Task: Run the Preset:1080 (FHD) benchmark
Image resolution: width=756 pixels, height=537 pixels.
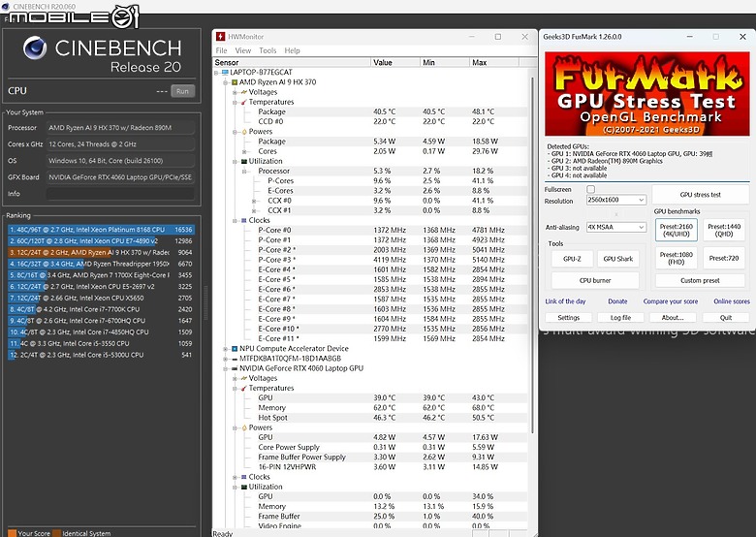Action: 676,259
